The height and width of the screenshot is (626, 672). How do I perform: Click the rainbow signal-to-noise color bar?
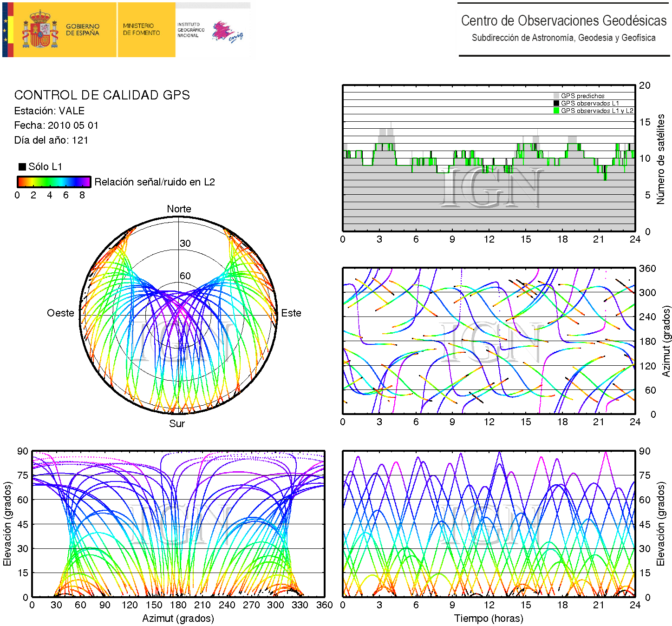pos(54,182)
